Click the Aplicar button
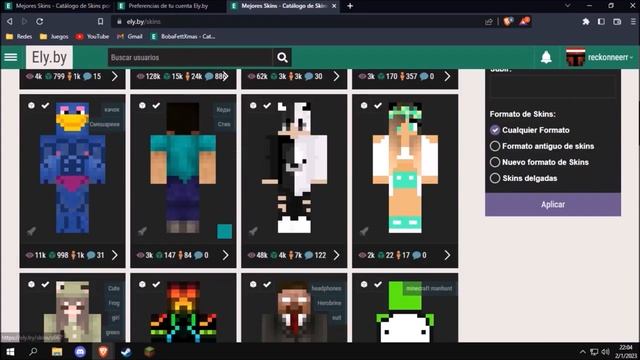 click(x=553, y=204)
